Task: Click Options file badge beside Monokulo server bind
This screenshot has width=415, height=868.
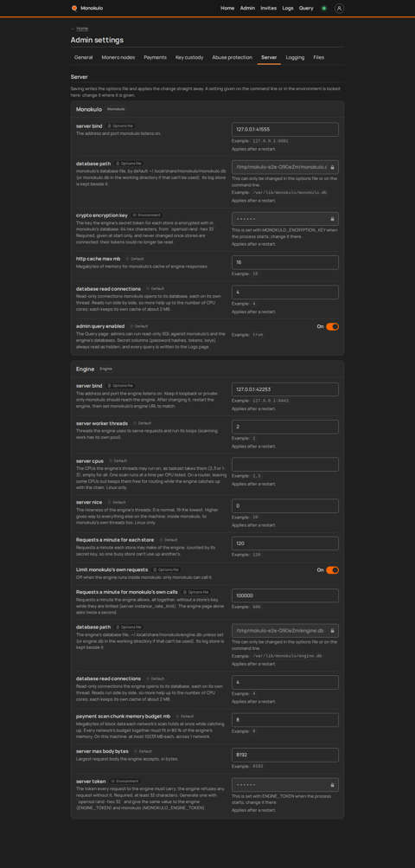Action: pos(121,126)
